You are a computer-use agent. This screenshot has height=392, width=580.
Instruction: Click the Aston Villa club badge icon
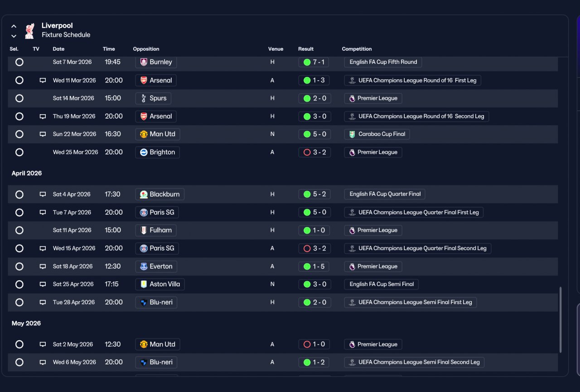[x=144, y=284]
